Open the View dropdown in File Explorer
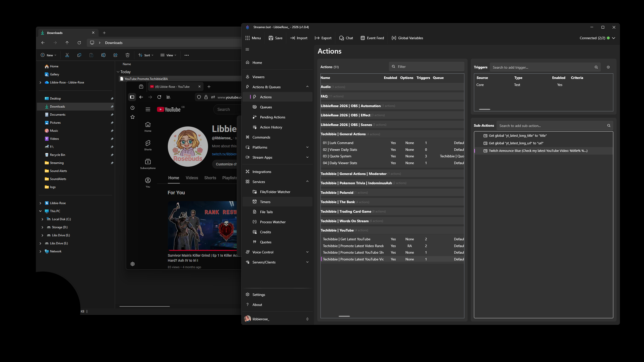 point(169,55)
